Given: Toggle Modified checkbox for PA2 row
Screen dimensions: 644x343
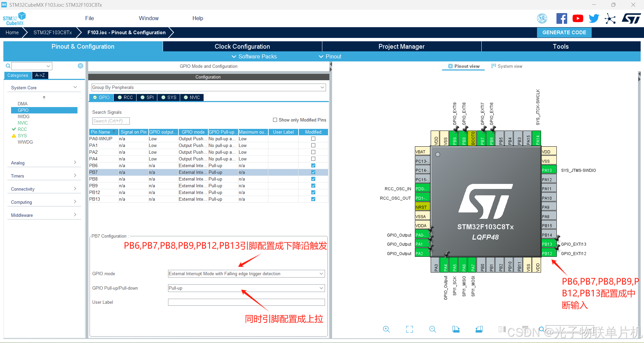Looking at the screenshot, I should pos(313,152).
